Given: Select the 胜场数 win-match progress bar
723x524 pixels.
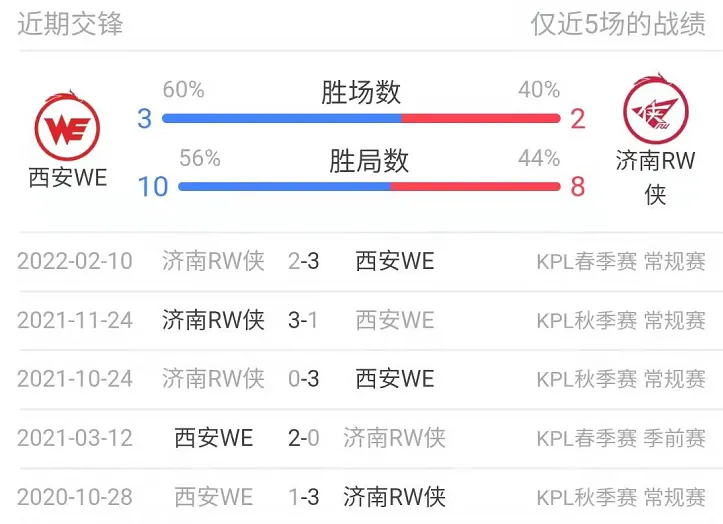Looking at the screenshot, I should click(361, 119).
